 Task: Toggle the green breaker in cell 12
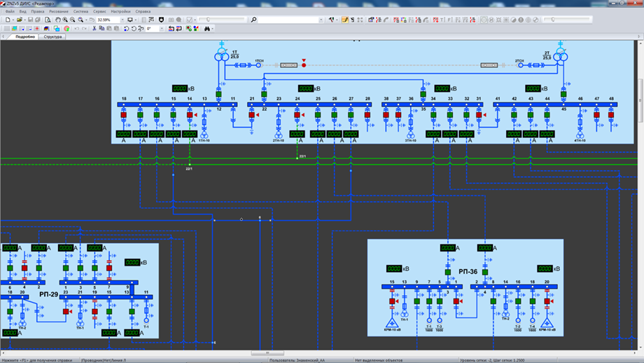(218, 94)
